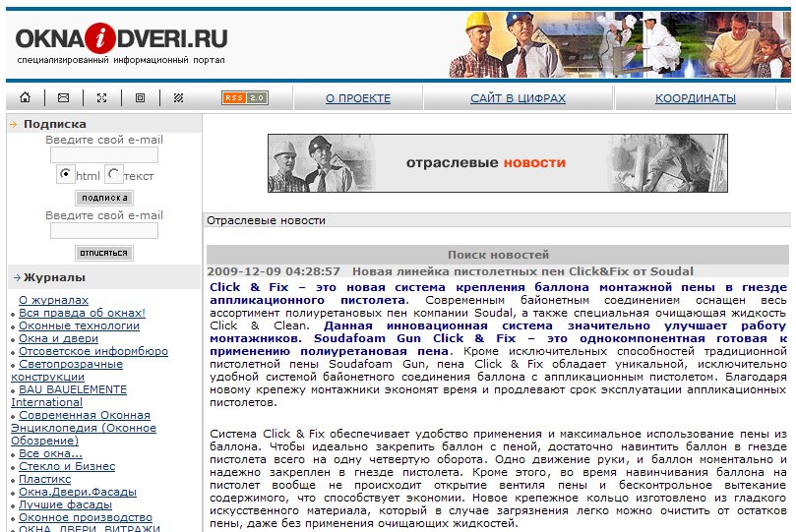
Task: Open the О ПРОЕКТЕ menu link
Action: (358, 98)
